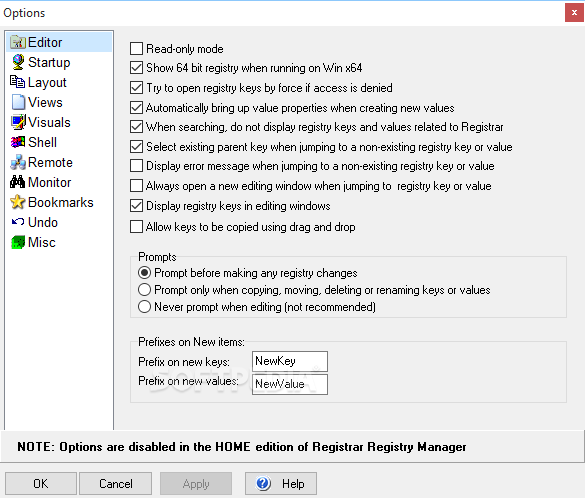The height and width of the screenshot is (498, 585).
Task: Open Help for the Options dialog
Action: coord(281,483)
